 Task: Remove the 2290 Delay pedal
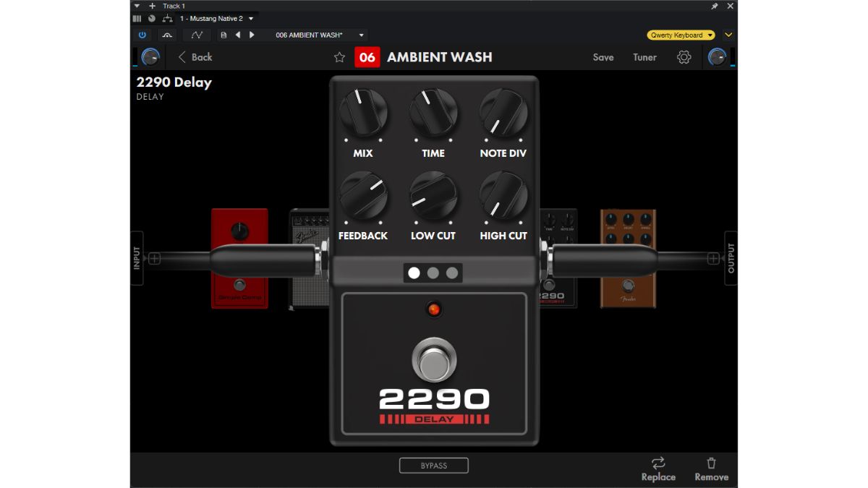[711, 468]
